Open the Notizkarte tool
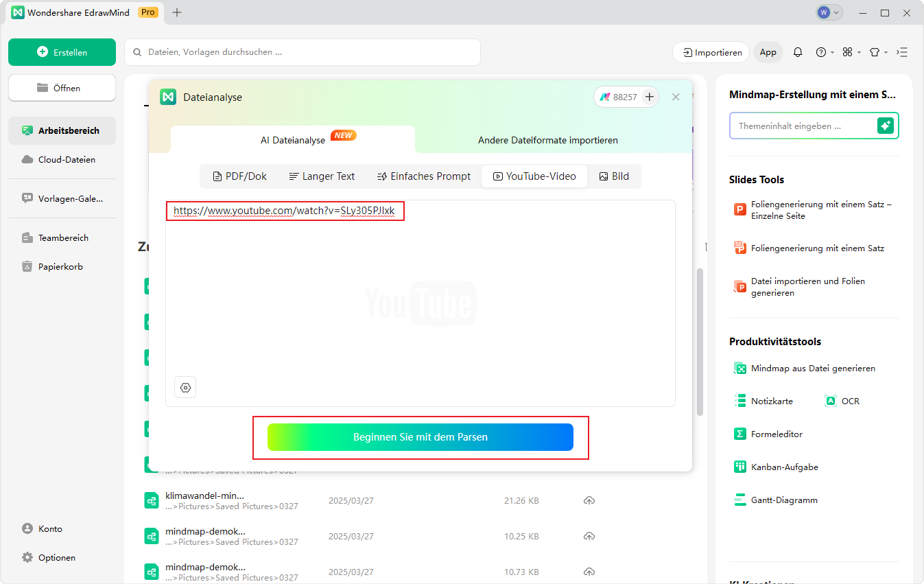Screen dimensions: 924x584 772,400
